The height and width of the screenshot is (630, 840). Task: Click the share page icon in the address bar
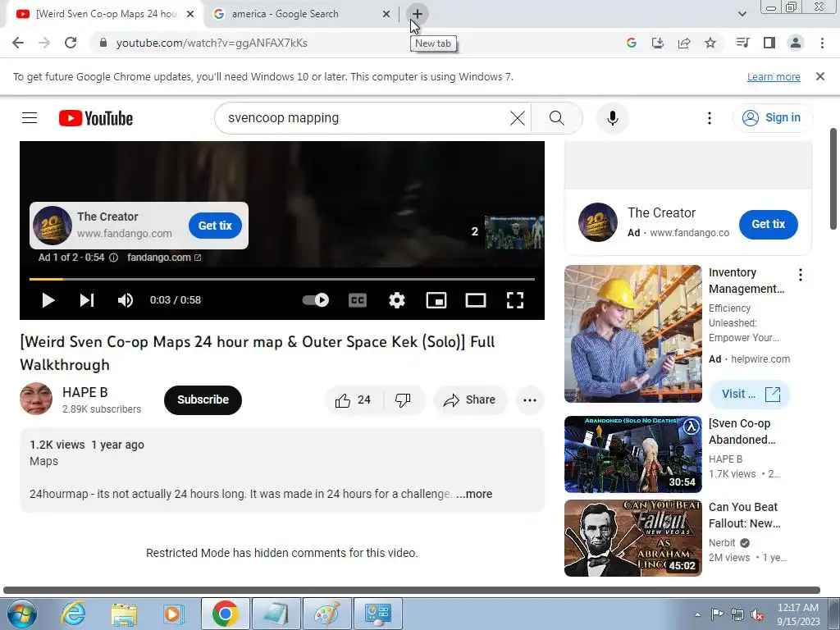point(684,43)
